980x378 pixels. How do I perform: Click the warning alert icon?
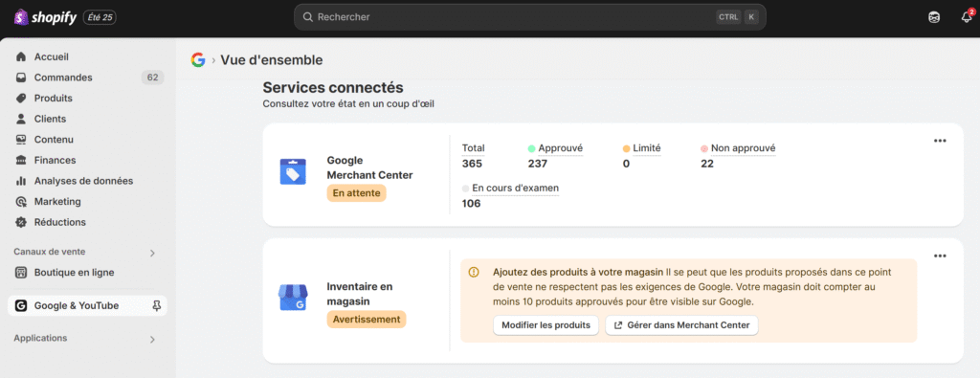[474, 272]
